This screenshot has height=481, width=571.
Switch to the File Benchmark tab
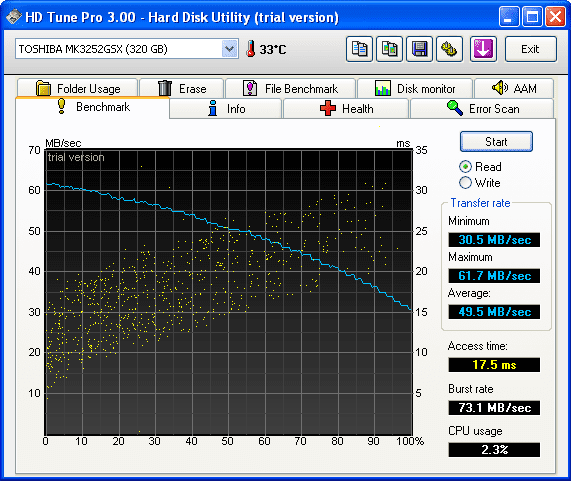pyautogui.click(x=290, y=88)
